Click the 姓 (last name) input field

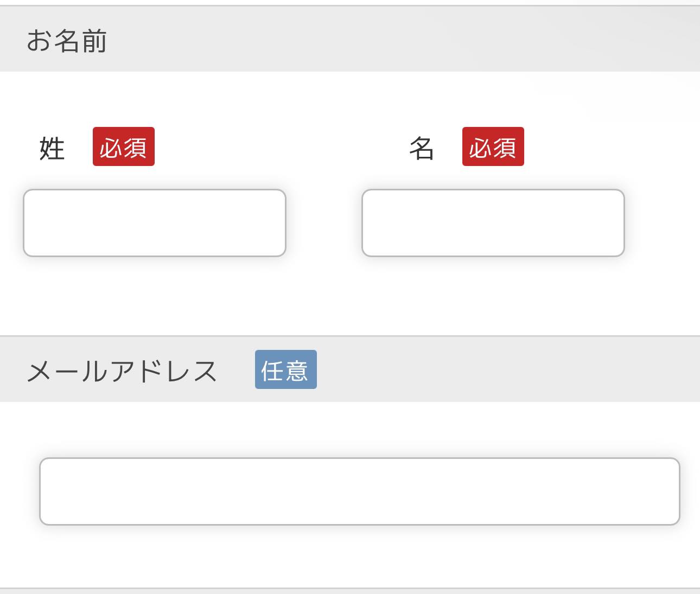coord(155,223)
